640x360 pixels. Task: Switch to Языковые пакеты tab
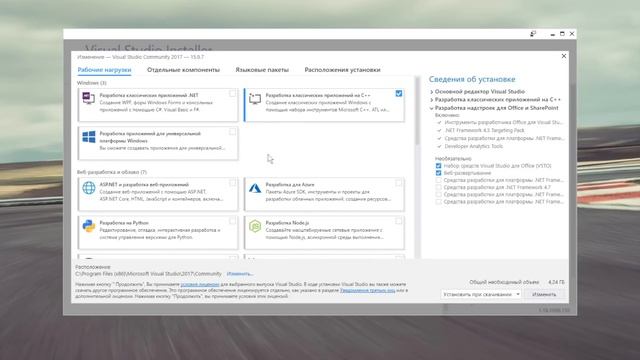click(262, 70)
